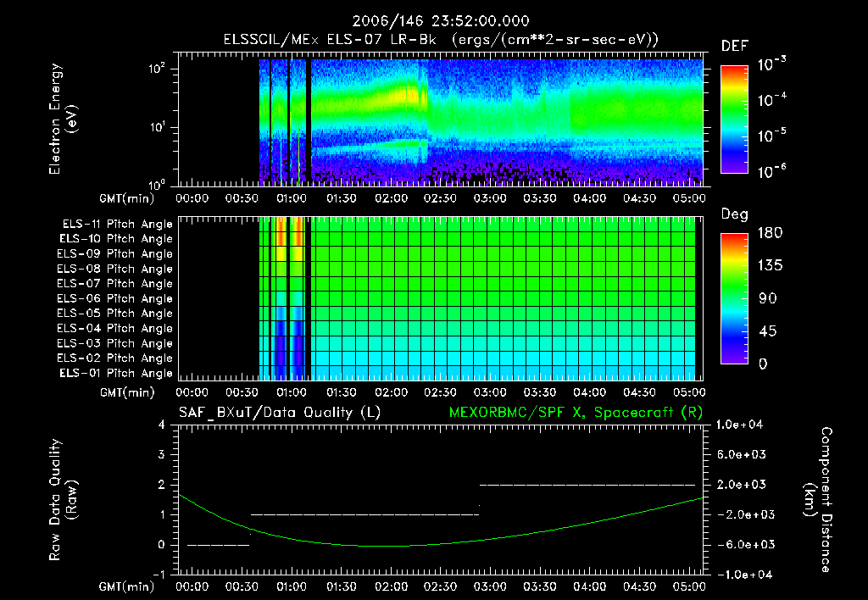Click the DEF rainbow color scale bar
Viewport: 868px width, 600px height.
734,119
